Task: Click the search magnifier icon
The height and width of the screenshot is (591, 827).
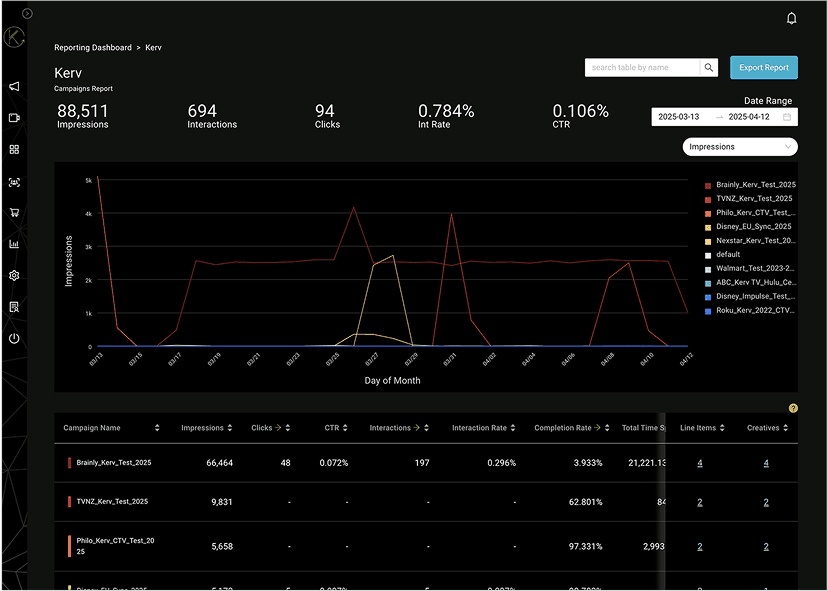Action: coord(709,67)
